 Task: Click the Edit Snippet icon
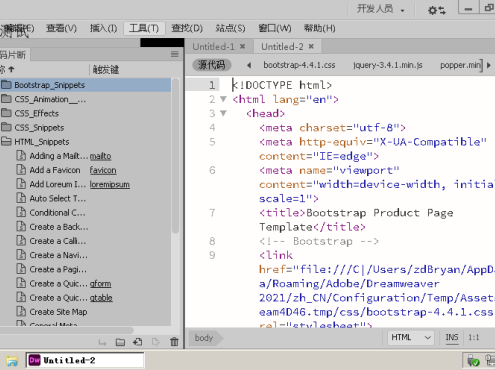(156, 342)
